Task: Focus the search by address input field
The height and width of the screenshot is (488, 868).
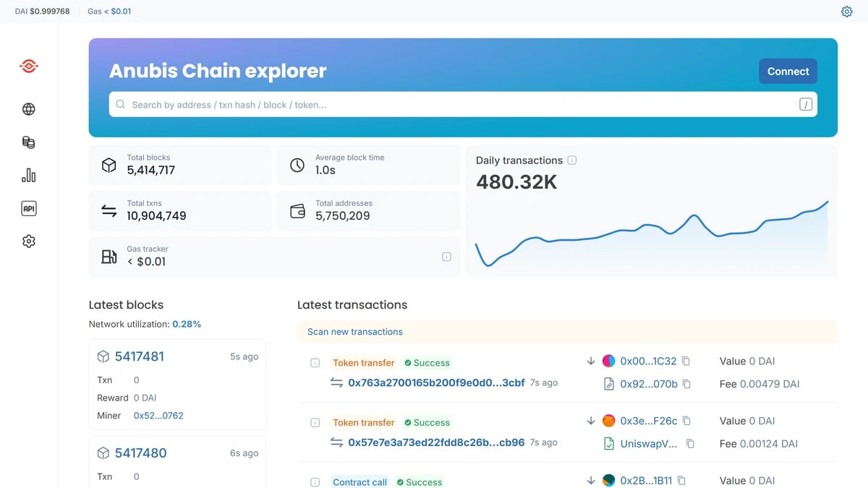Action: click(x=463, y=104)
